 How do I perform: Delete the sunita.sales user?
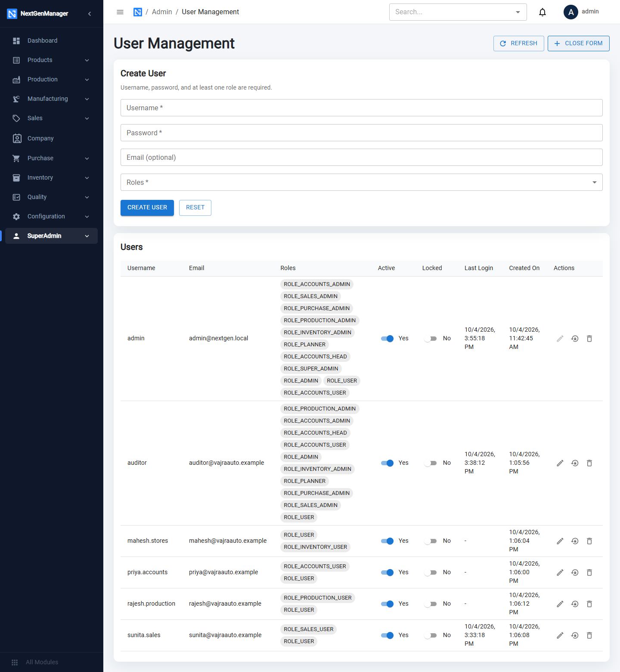tap(589, 635)
